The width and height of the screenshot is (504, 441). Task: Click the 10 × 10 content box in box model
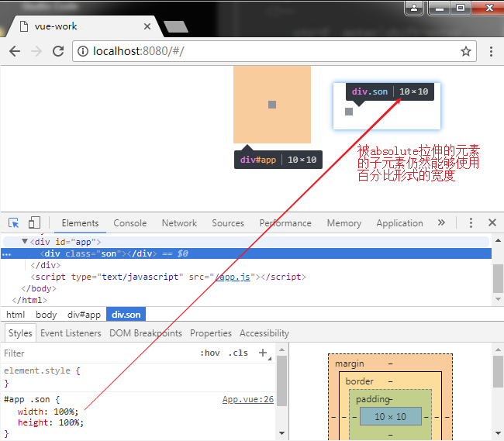click(x=390, y=416)
